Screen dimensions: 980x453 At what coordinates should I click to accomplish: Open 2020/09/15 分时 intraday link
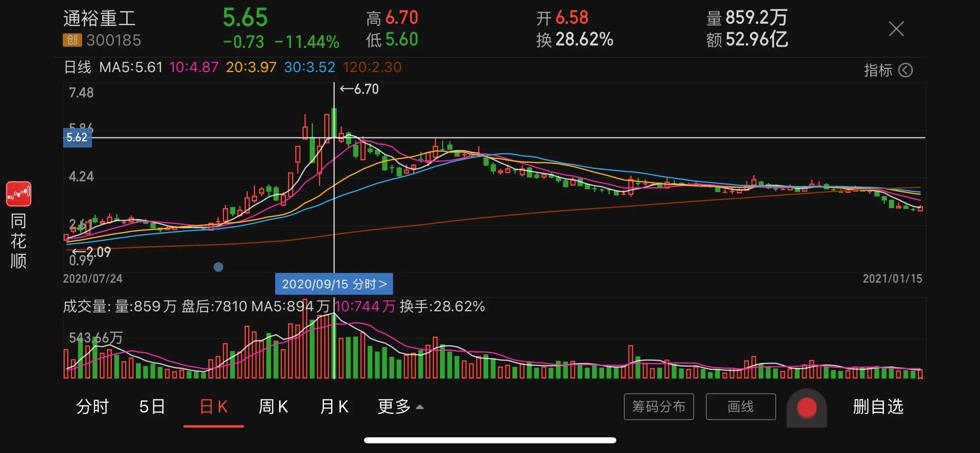pyautogui.click(x=334, y=284)
